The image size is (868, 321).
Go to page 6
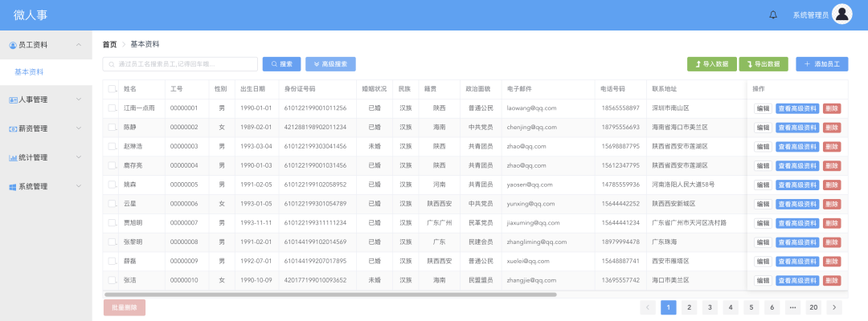pos(772,307)
